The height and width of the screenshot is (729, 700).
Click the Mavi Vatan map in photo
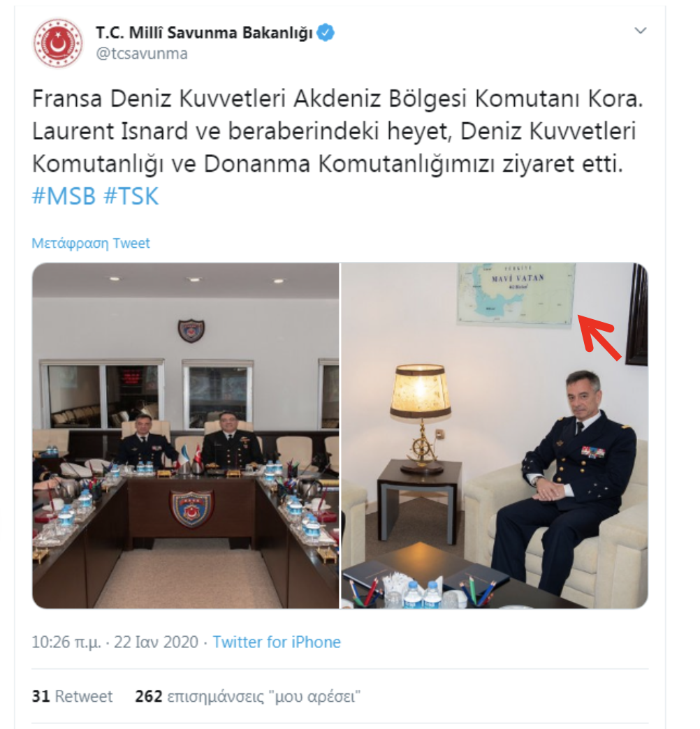(x=516, y=294)
